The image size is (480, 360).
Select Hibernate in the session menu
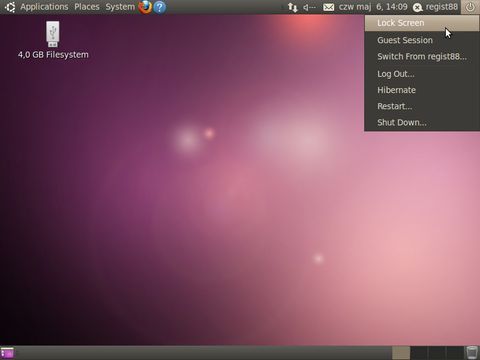point(422,90)
